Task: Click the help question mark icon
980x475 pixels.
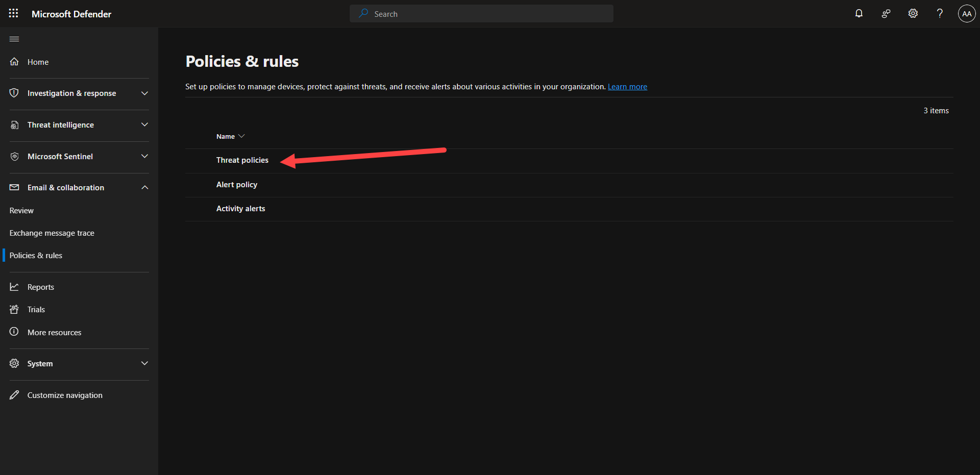Action: [939, 14]
